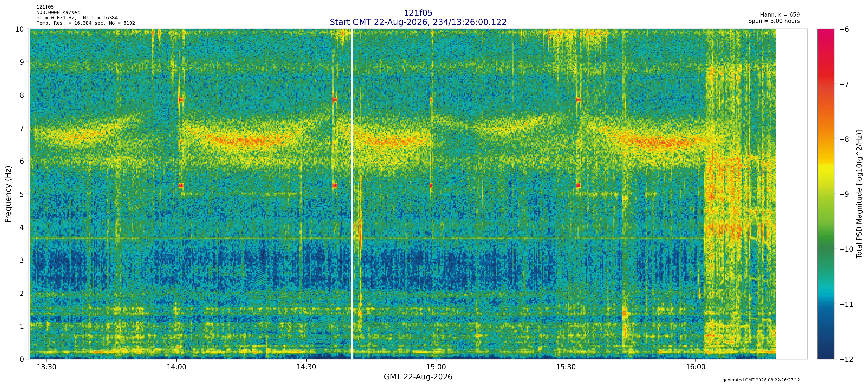Click the "14:30" time axis tick label

click(x=306, y=367)
